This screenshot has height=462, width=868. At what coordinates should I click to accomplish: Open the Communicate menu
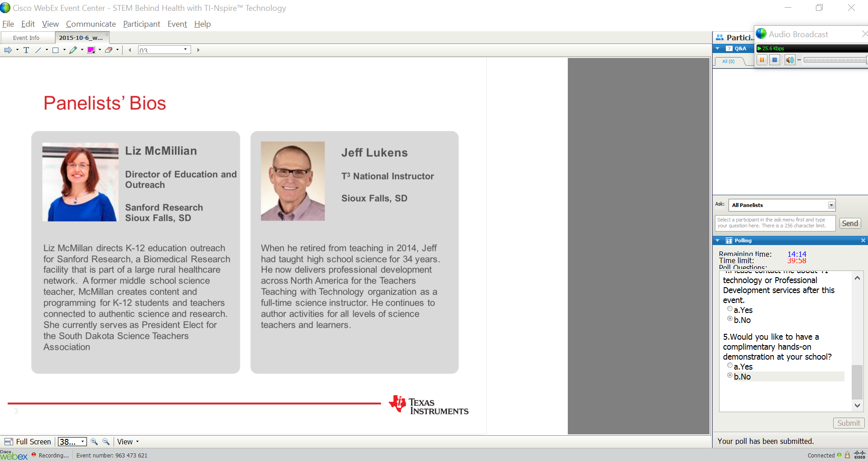click(x=91, y=24)
